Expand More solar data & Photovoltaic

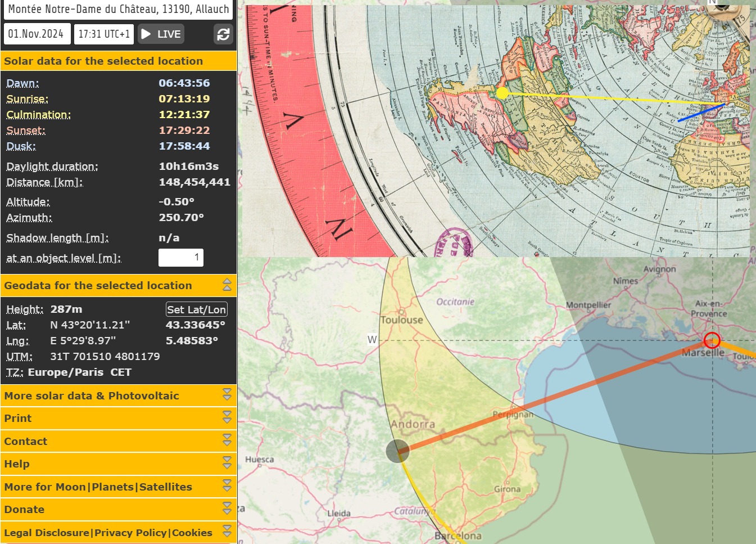point(227,394)
